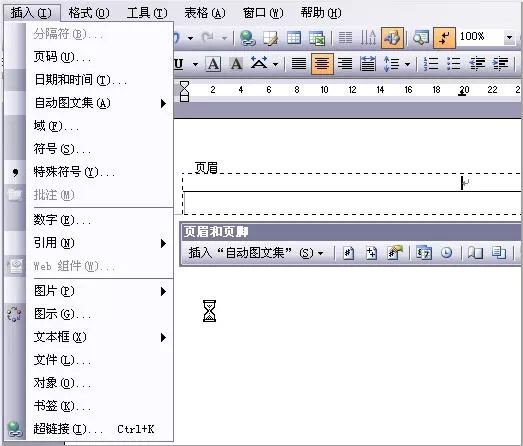This screenshot has width=523, height=446.
Task: Open the 100% zoom dropdown arrow
Action: (509, 37)
